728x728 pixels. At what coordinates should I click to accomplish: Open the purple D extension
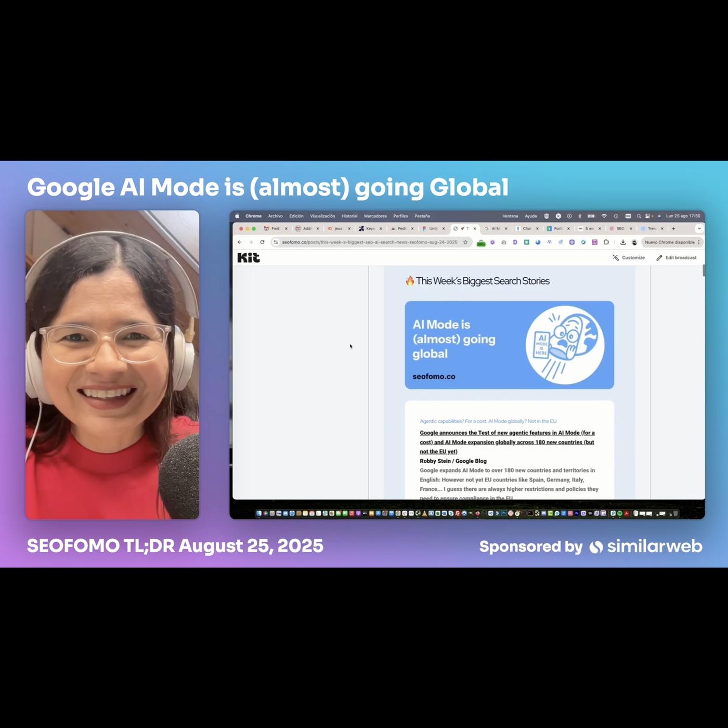tap(515, 242)
